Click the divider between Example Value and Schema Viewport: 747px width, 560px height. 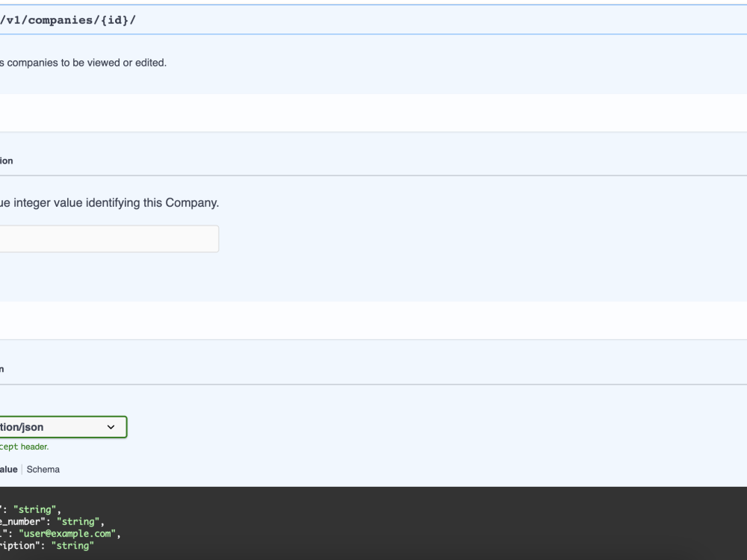[22, 469]
